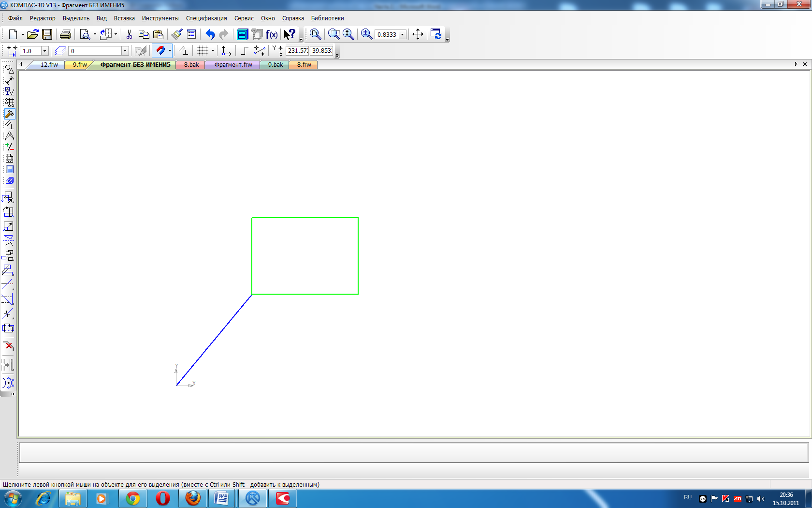812x508 pixels.
Task: Choose the Rotate objects tool
Action: pos(8,212)
